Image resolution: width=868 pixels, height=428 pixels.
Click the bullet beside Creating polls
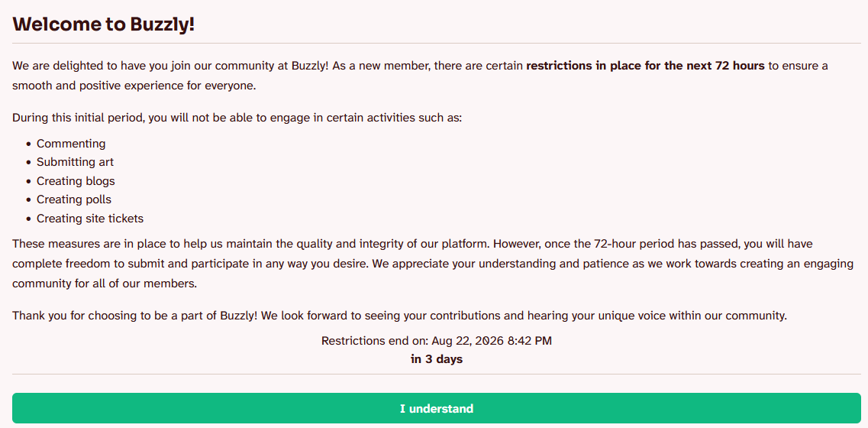click(29, 200)
